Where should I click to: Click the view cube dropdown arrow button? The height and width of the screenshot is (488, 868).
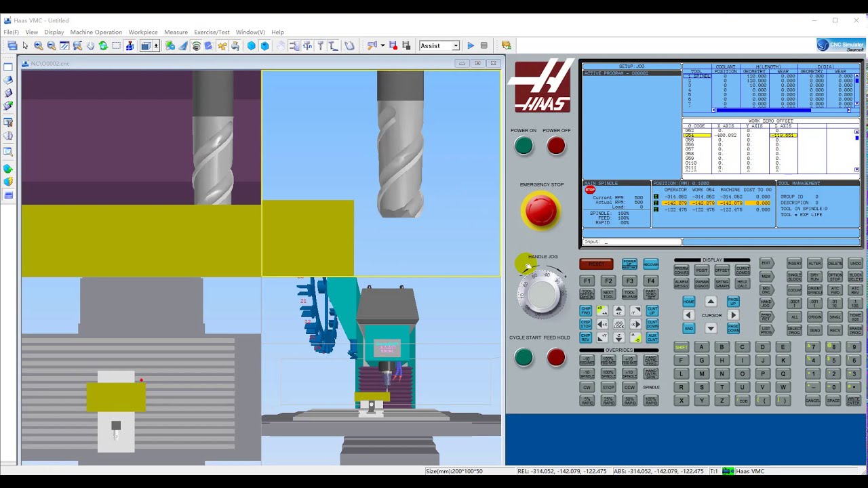coord(156,46)
